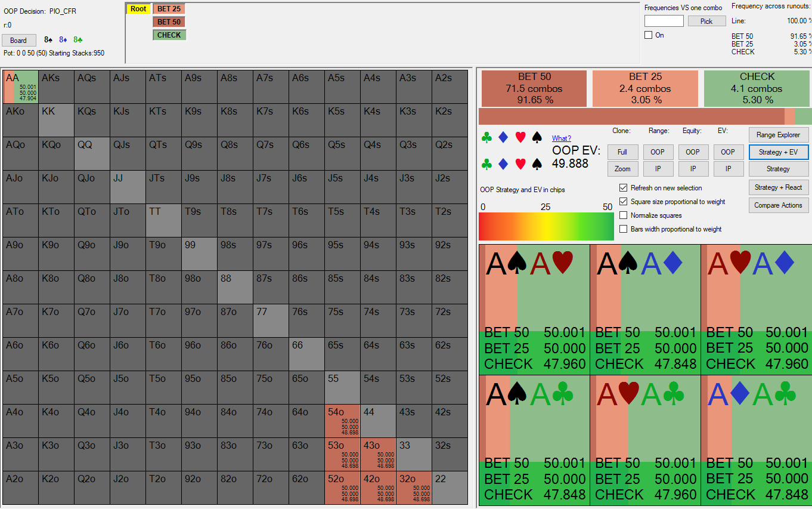Viewport: 812px width, 509px height.
Task: Show OOP EV
Action: [728, 152]
